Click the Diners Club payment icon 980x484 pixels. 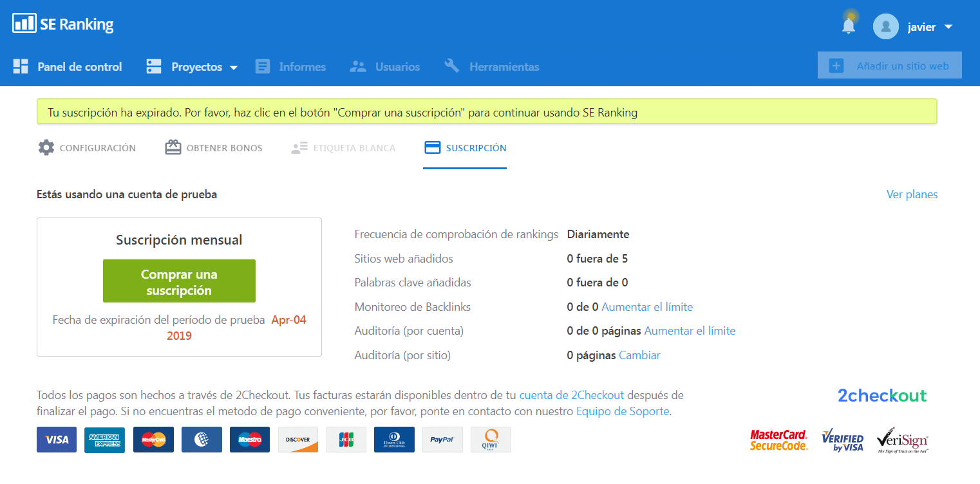394,439
